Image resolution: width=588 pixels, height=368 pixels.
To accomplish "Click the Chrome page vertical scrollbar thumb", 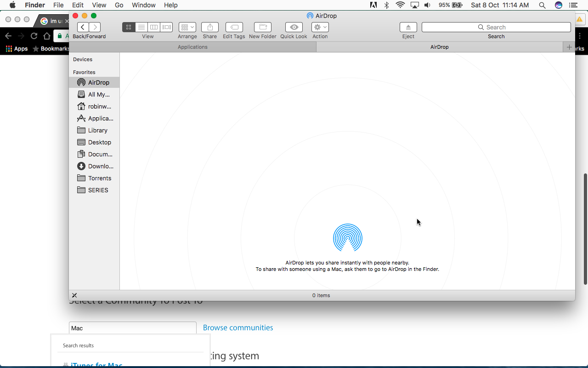I will [x=586, y=229].
